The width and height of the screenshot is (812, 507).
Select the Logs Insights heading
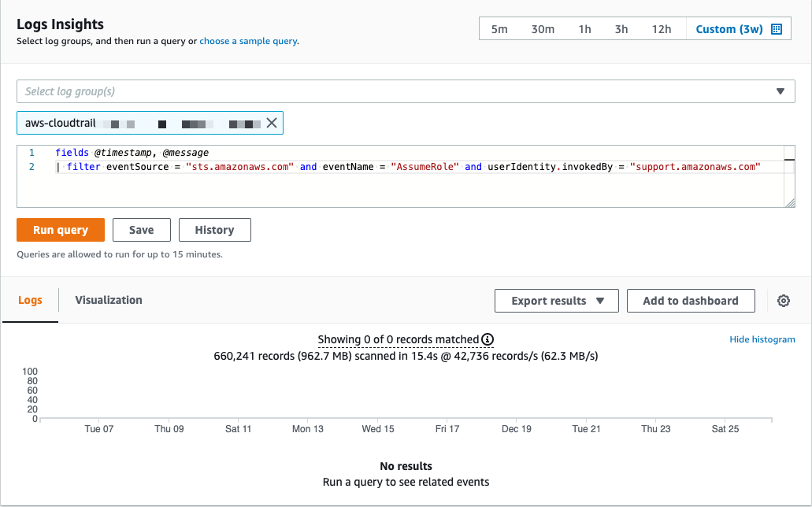click(x=60, y=24)
